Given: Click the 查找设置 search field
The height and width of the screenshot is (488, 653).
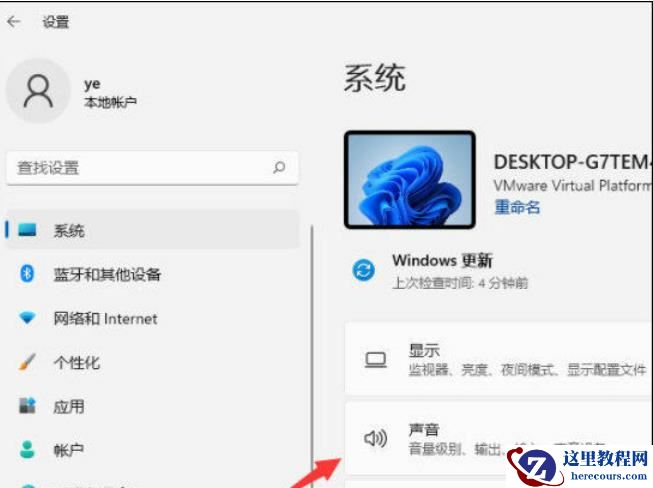Looking at the screenshot, I should pos(152,168).
